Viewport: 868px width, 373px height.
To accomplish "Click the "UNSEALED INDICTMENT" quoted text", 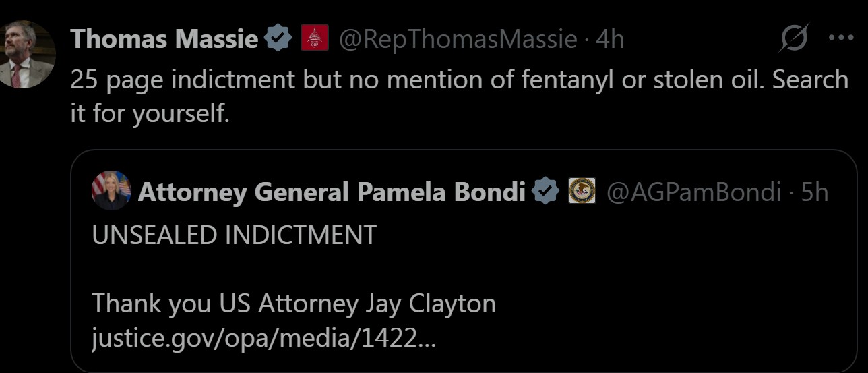I will pyautogui.click(x=234, y=235).
